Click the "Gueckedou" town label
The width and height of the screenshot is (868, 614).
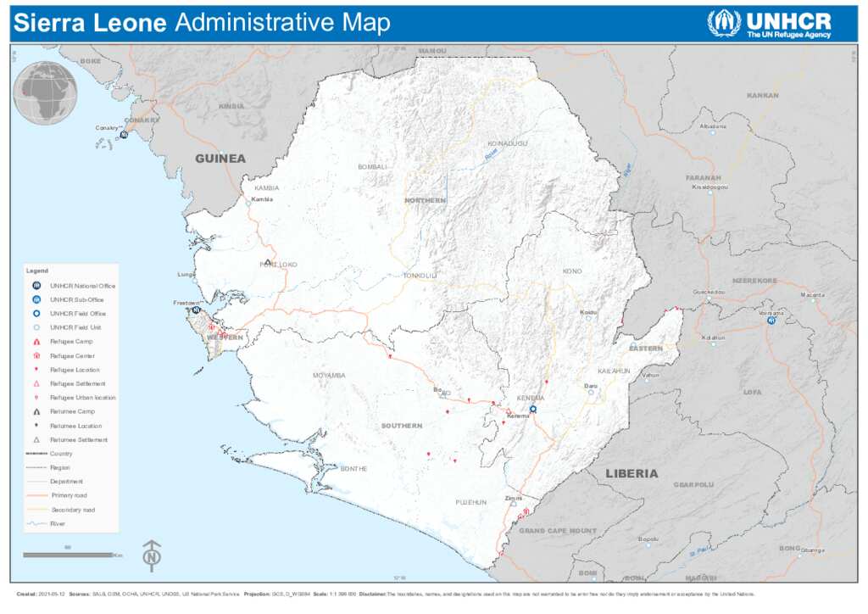[709, 292]
